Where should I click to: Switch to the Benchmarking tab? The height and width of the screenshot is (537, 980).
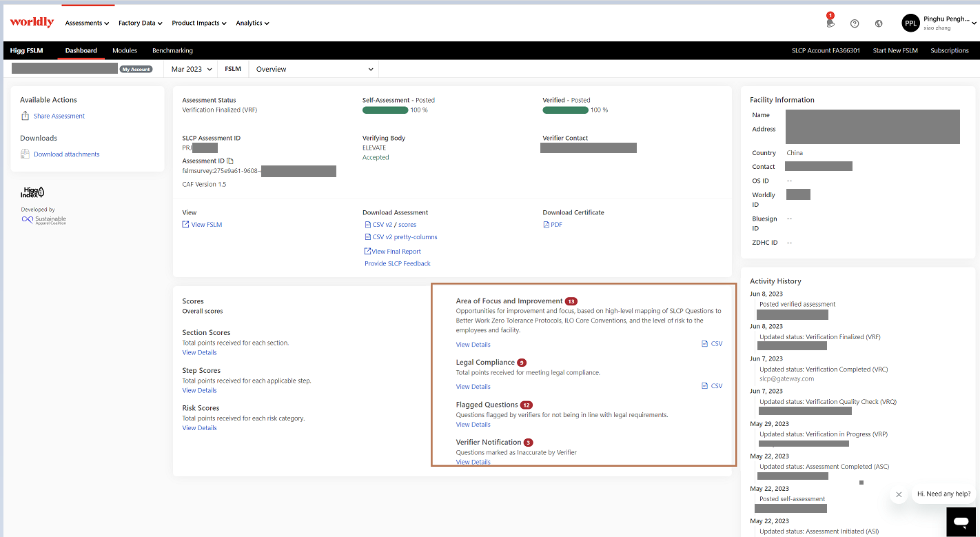pos(172,50)
